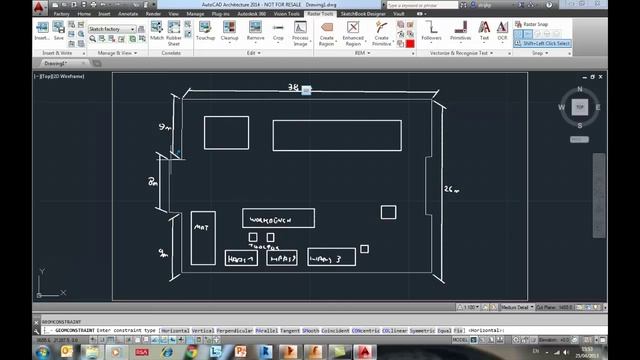The height and width of the screenshot is (360, 640).
Task: Select the Match correlate tool
Action: point(157,31)
